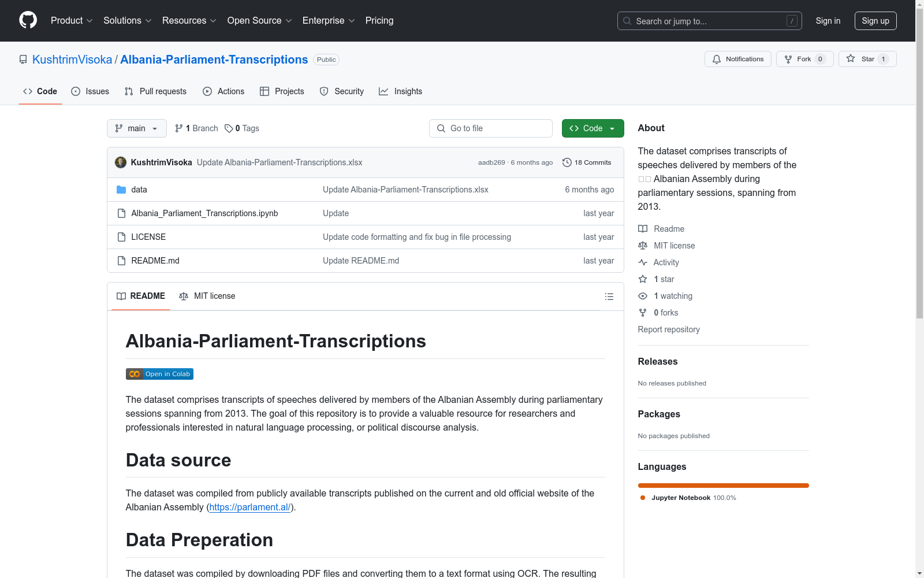Screen dimensions: 924x578
Task: Open the Issues tab
Action: [90, 91]
